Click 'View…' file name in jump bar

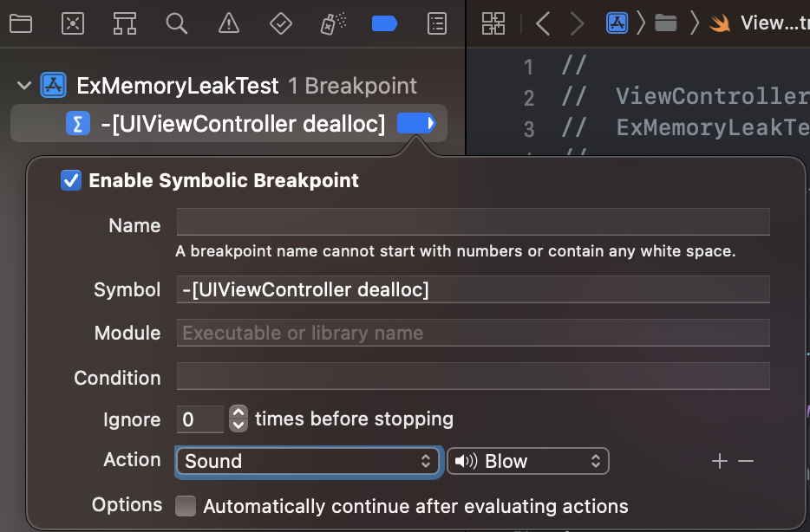click(774, 23)
